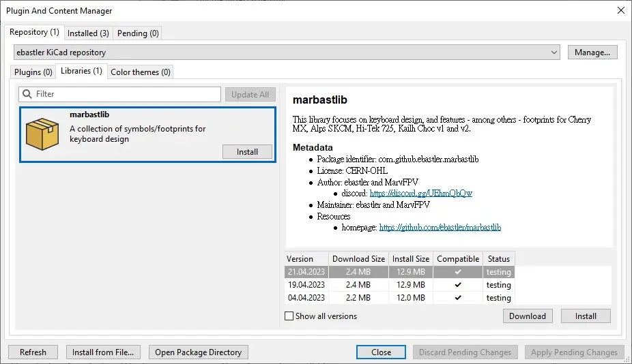Switch to the Repository (1) tab

[34, 32]
